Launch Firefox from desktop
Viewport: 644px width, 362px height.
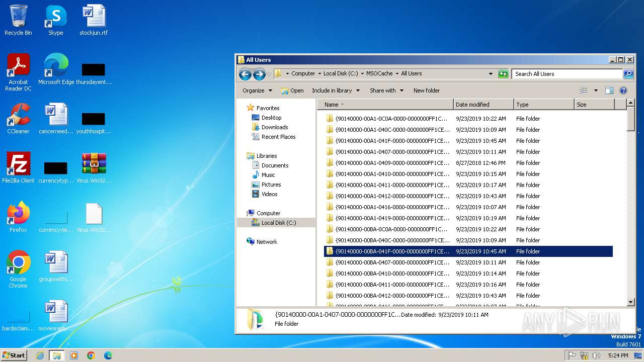coord(18,217)
